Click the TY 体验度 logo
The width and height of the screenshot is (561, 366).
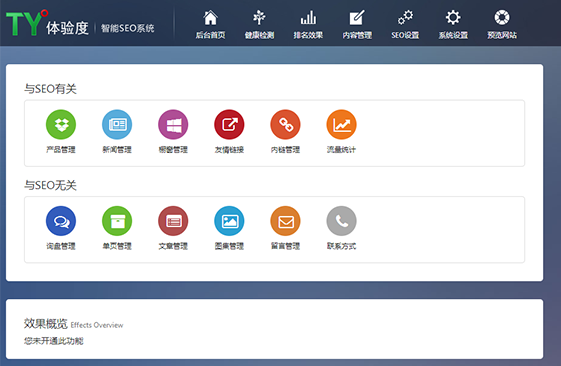47,23
